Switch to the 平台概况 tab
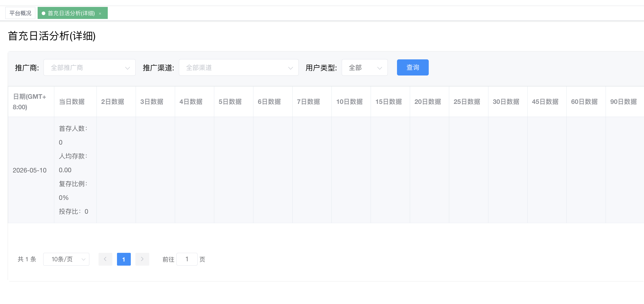Screen dimensions: 644x304 20,13
